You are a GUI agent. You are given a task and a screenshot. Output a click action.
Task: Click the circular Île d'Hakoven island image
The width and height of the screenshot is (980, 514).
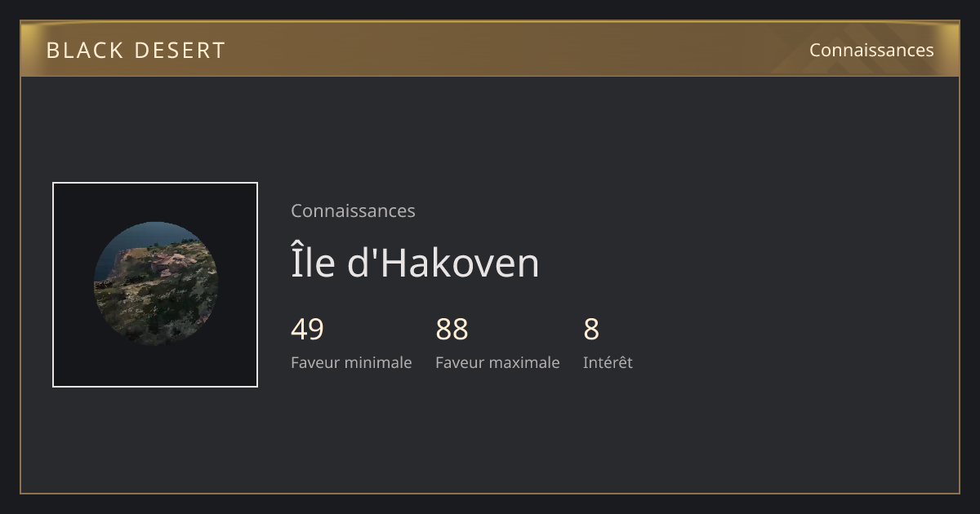point(156,284)
